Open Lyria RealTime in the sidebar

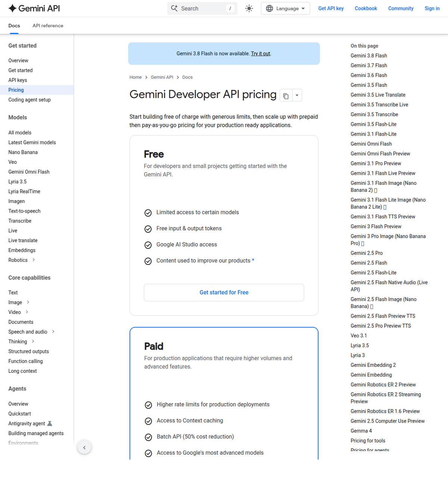coord(24,191)
